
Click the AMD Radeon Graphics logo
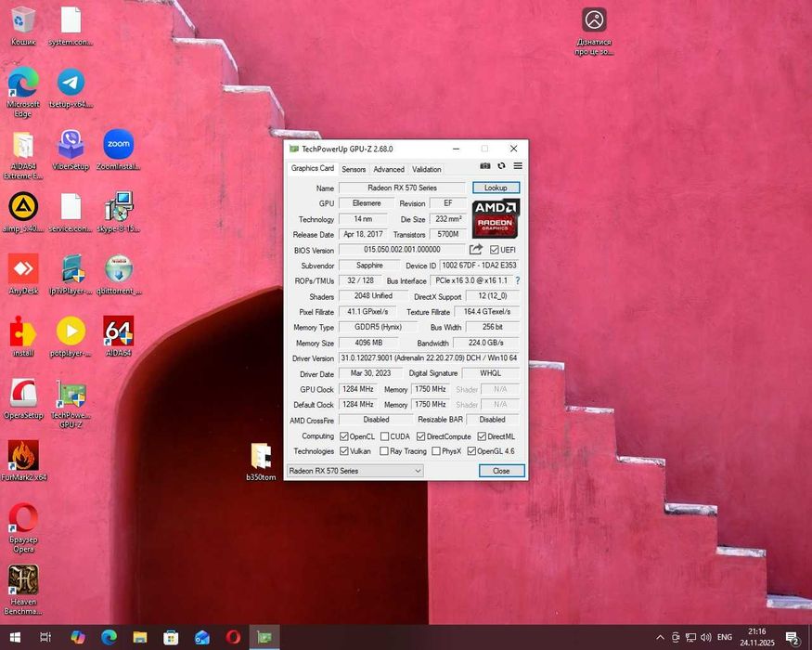496,219
